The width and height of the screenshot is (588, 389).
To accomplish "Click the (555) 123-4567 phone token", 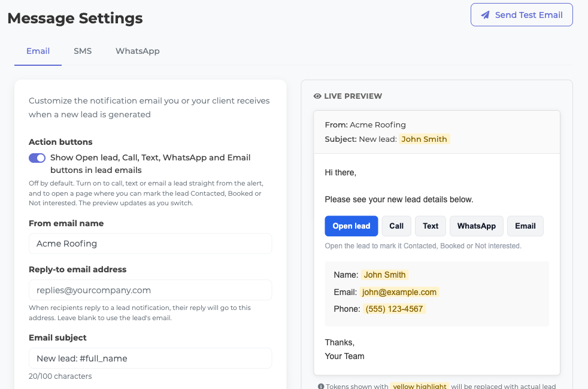I will coord(394,309).
